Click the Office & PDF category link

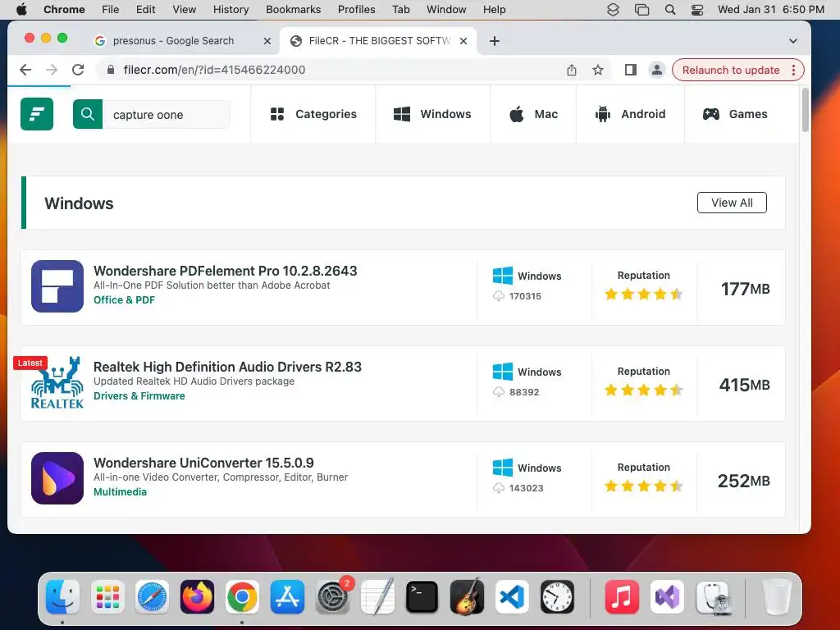click(125, 300)
